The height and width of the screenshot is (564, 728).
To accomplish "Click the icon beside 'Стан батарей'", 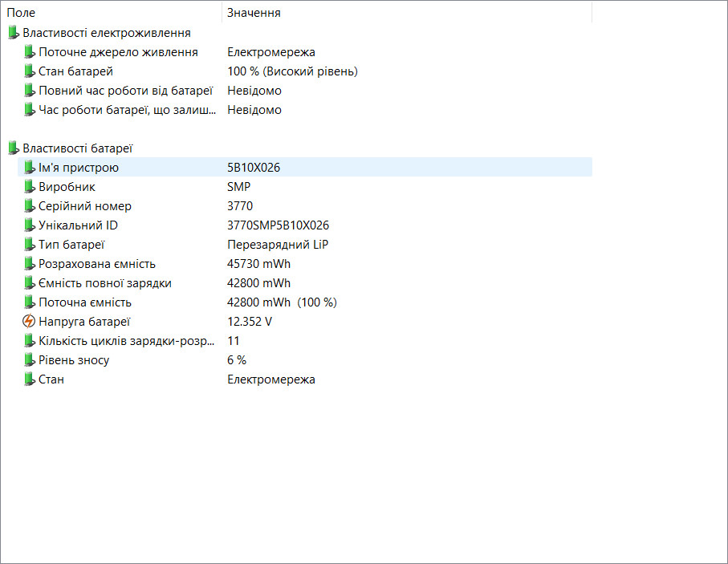I will click(x=29, y=71).
